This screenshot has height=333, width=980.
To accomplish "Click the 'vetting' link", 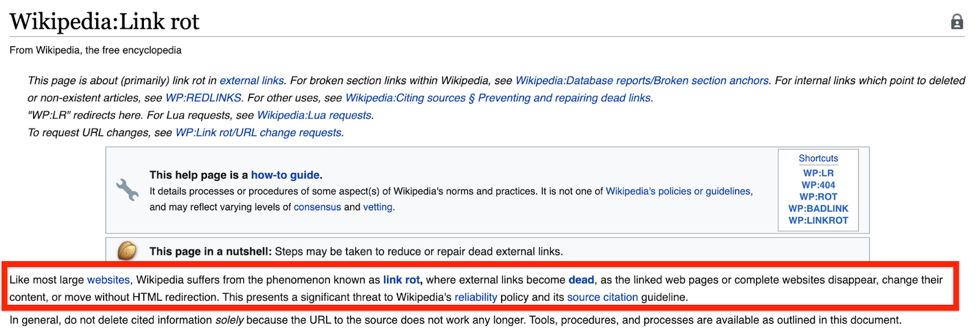I will pyautogui.click(x=377, y=207).
